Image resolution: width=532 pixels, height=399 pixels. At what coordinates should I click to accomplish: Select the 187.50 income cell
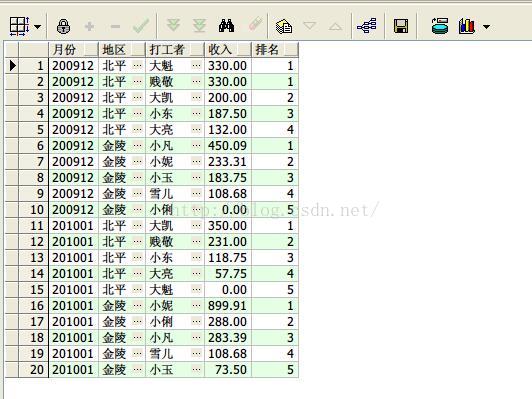[x=228, y=114]
